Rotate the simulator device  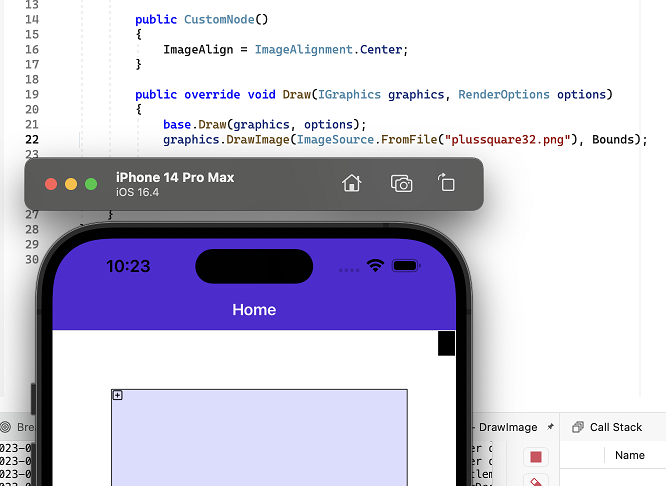[446, 183]
